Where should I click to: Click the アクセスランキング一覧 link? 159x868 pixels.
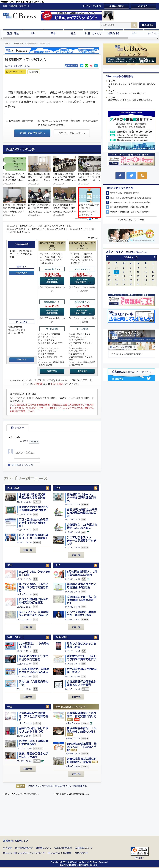(131, 220)
